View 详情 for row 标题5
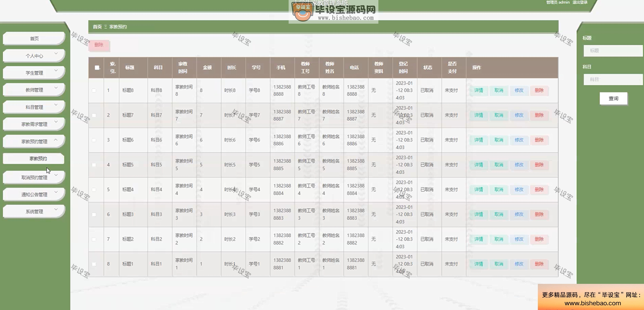This screenshot has width=644, height=310. click(479, 165)
